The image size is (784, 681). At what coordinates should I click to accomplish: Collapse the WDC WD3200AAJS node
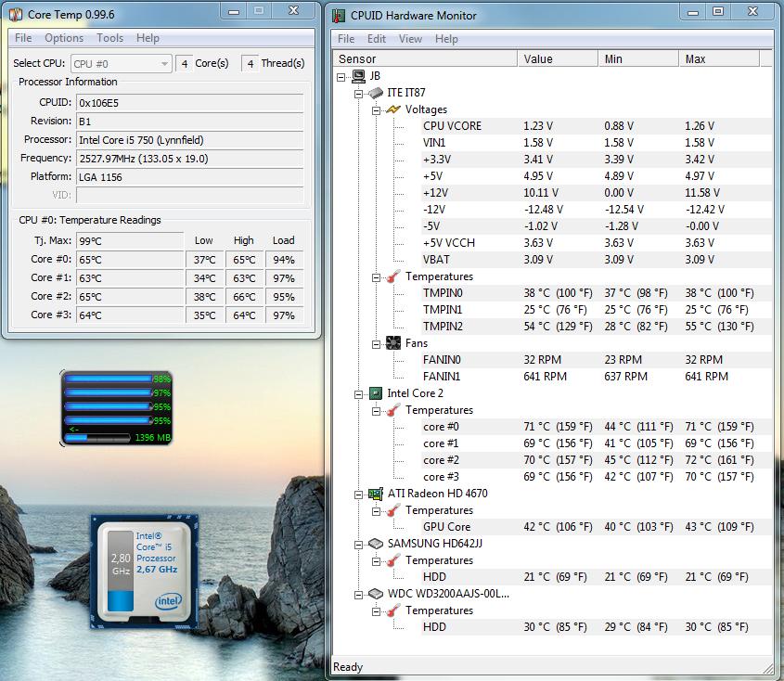[358, 595]
